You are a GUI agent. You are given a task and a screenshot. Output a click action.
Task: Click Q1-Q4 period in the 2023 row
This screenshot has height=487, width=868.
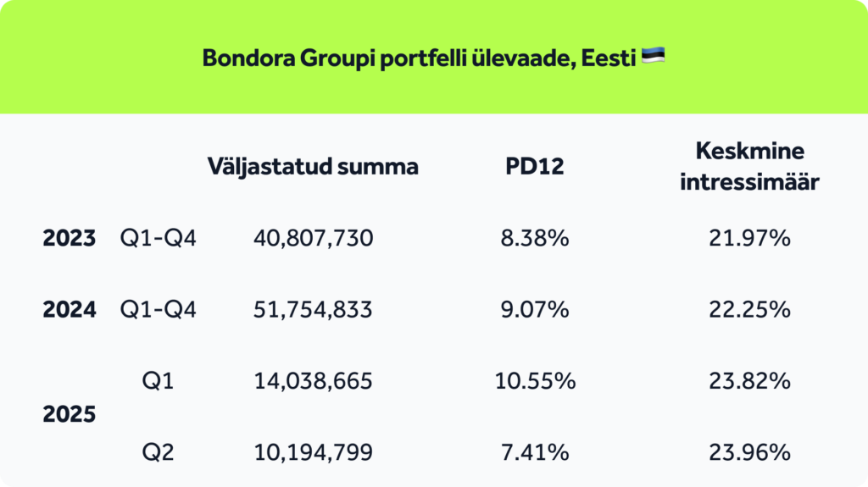[158, 239]
